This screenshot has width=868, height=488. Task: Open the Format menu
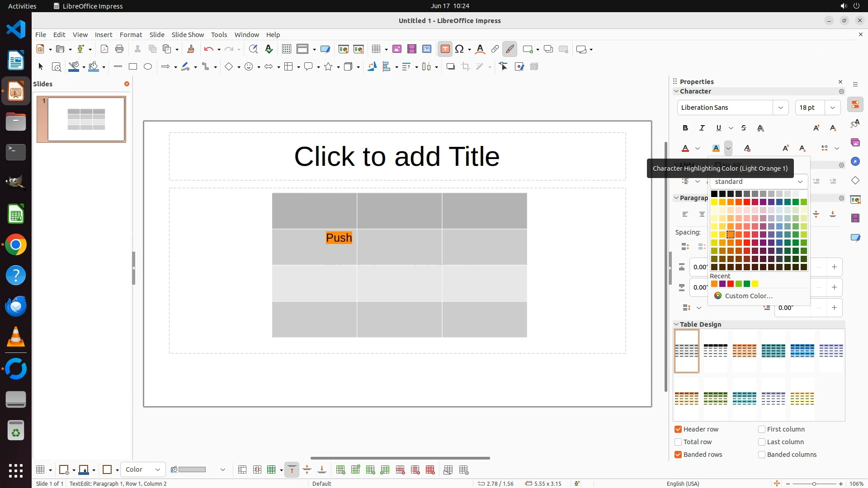point(131,35)
